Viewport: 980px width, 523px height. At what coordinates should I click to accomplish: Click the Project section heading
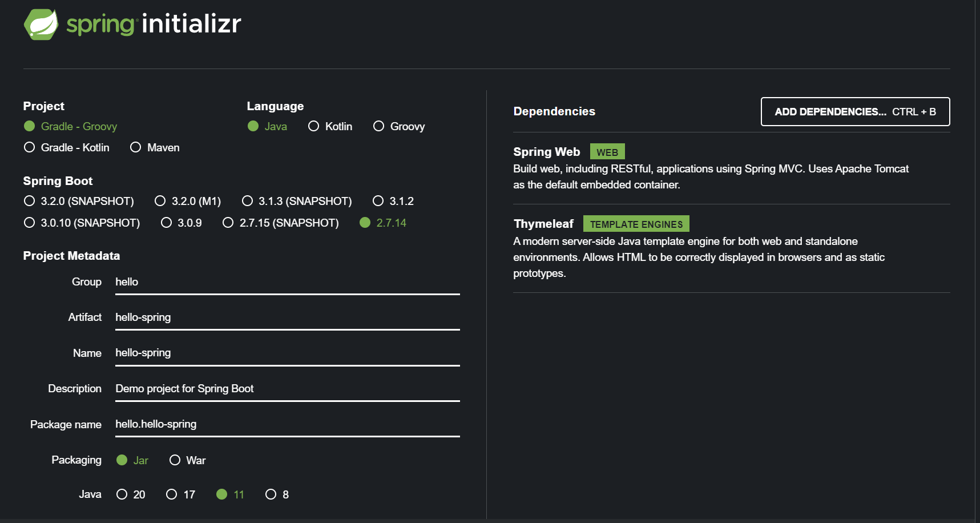coord(43,106)
